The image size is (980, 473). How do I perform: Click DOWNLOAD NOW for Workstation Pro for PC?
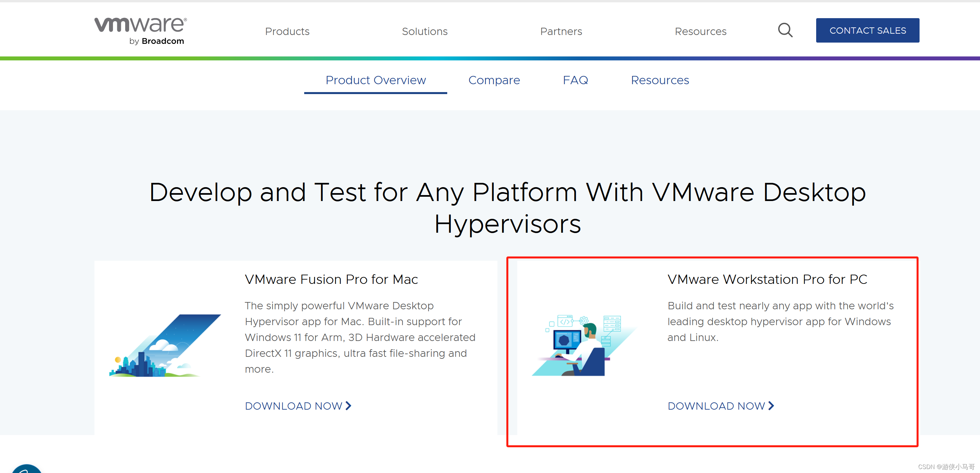pyautogui.click(x=716, y=406)
